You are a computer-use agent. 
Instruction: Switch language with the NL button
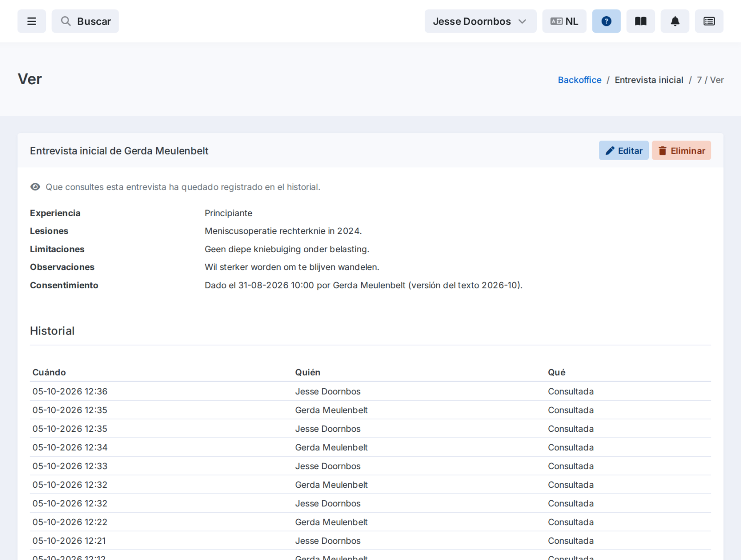click(x=564, y=21)
